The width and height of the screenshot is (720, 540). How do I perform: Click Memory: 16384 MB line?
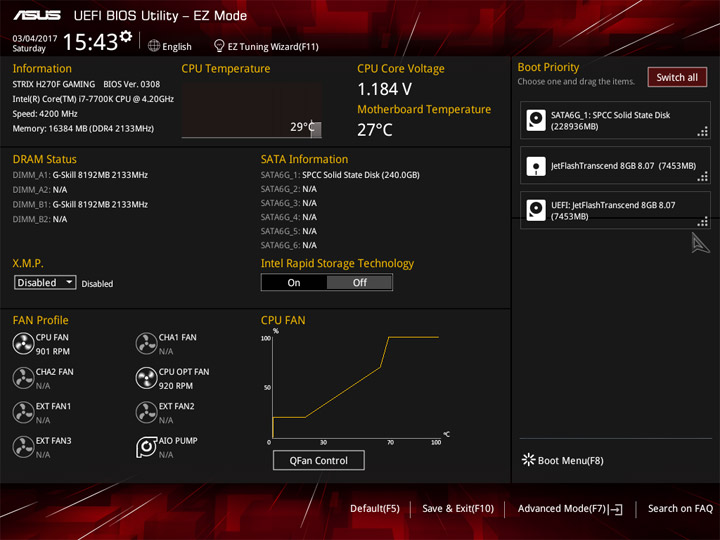(x=83, y=129)
